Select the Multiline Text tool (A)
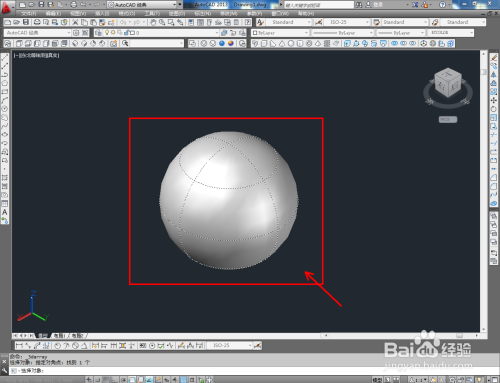Viewport: 500px width, 383px height. 5,212
